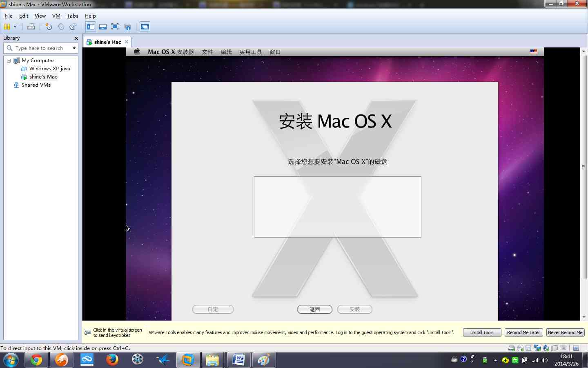
Task: Collapse the My Computer tree node
Action: [9, 61]
